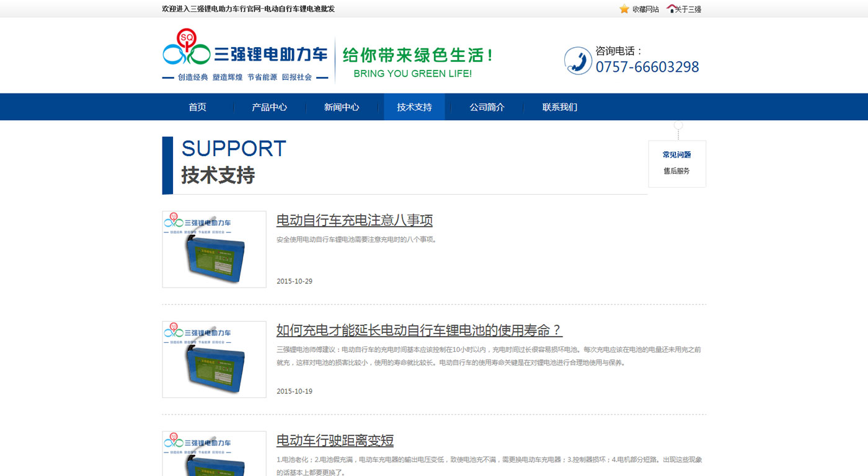Open 新闻中心 menu item
This screenshot has width=868, height=476.
click(342, 107)
